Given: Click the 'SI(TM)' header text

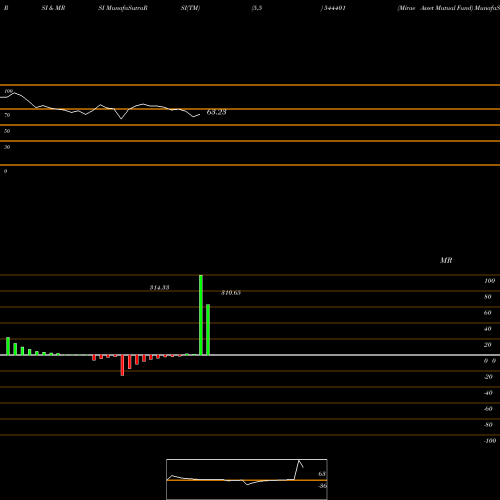Looking at the screenshot, I should 190,8.
